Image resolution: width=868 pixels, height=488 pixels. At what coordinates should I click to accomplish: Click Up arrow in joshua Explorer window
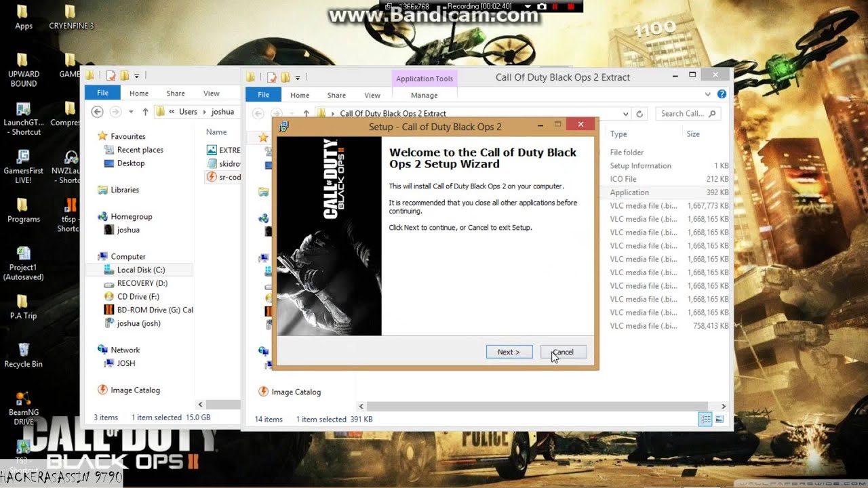click(145, 112)
